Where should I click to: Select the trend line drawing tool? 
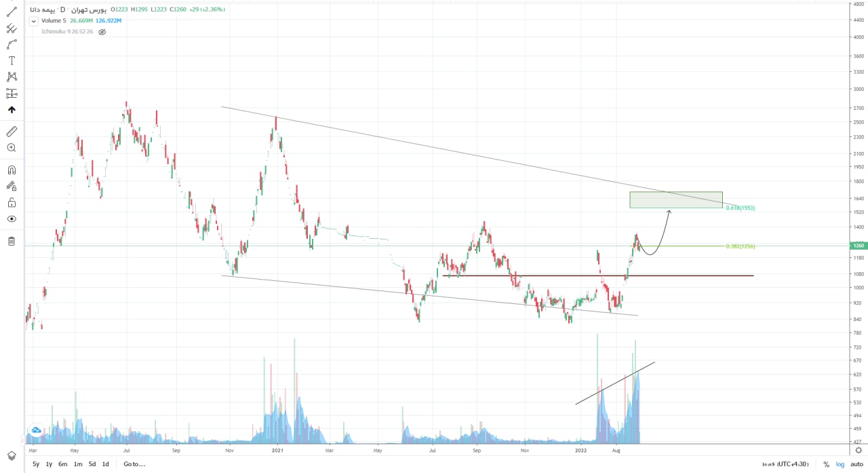click(x=12, y=12)
